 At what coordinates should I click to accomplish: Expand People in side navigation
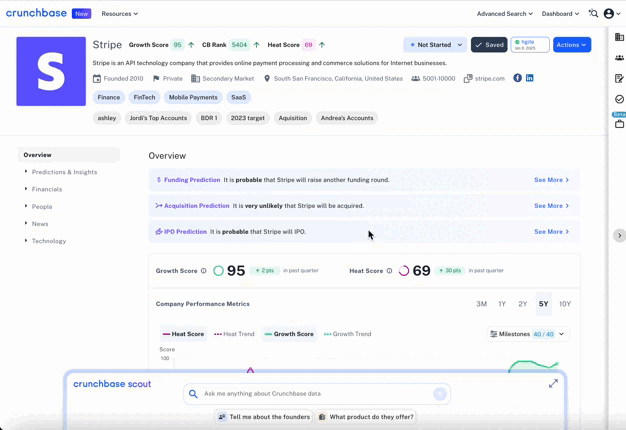[42, 207]
